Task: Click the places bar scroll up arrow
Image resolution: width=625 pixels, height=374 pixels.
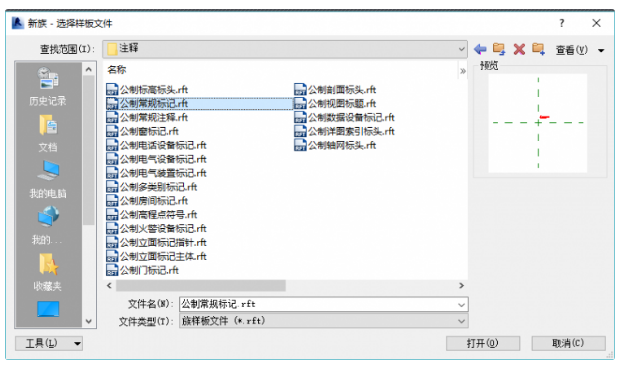Action: click(88, 70)
